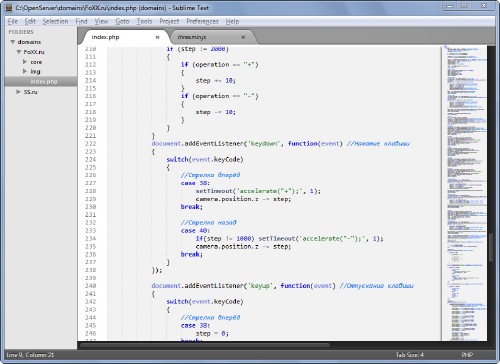Click the if(step != 1000) statement
The width and height of the screenshot is (500, 364).
[225, 239]
